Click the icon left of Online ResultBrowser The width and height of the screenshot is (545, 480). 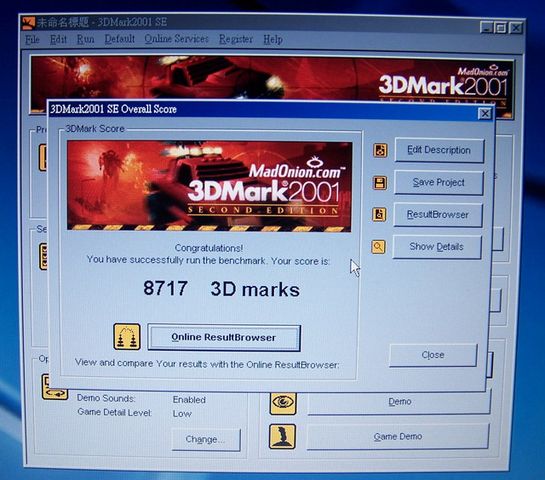pyautogui.click(x=127, y=336)
